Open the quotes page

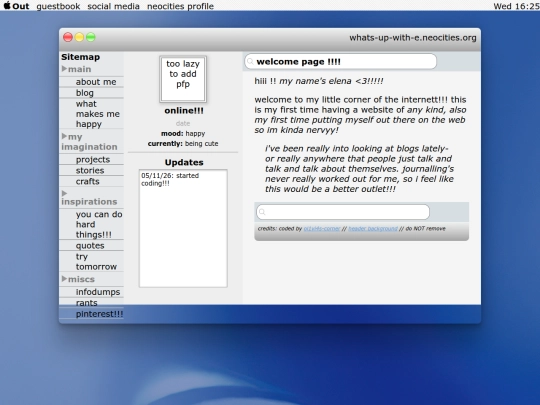click(90, 246)
